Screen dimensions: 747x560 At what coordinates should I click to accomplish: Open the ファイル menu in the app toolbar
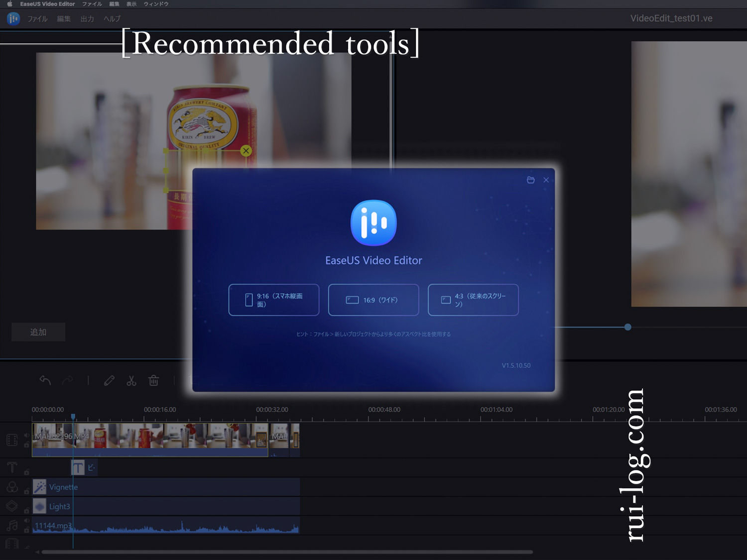coord(37,19)
